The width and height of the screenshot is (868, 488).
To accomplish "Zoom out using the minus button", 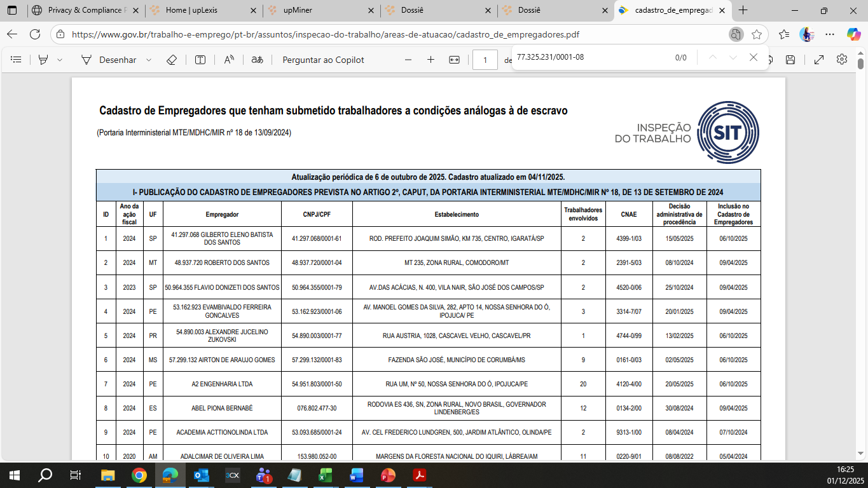I will pos(408,60).
